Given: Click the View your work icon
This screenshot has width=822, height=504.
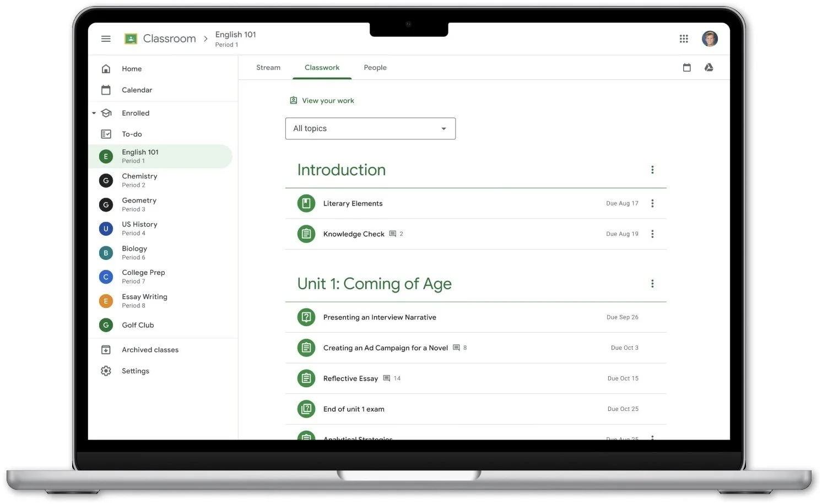Looking at the screenshot, I should pos(294,100).
